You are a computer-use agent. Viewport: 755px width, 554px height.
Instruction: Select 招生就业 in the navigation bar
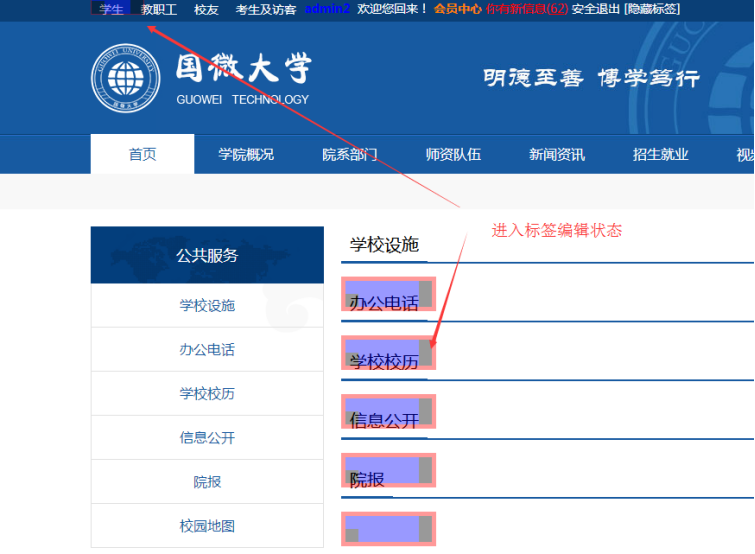(661, 154)
